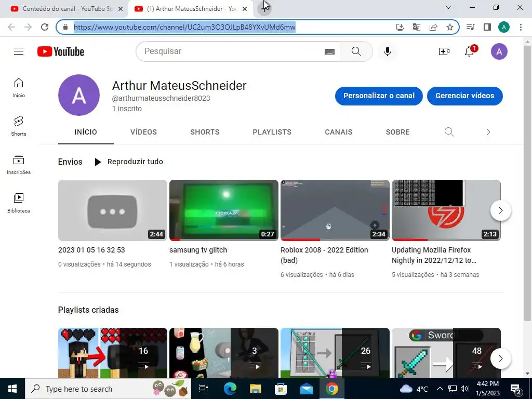Click the magnifier search button

tap(356, 51)
